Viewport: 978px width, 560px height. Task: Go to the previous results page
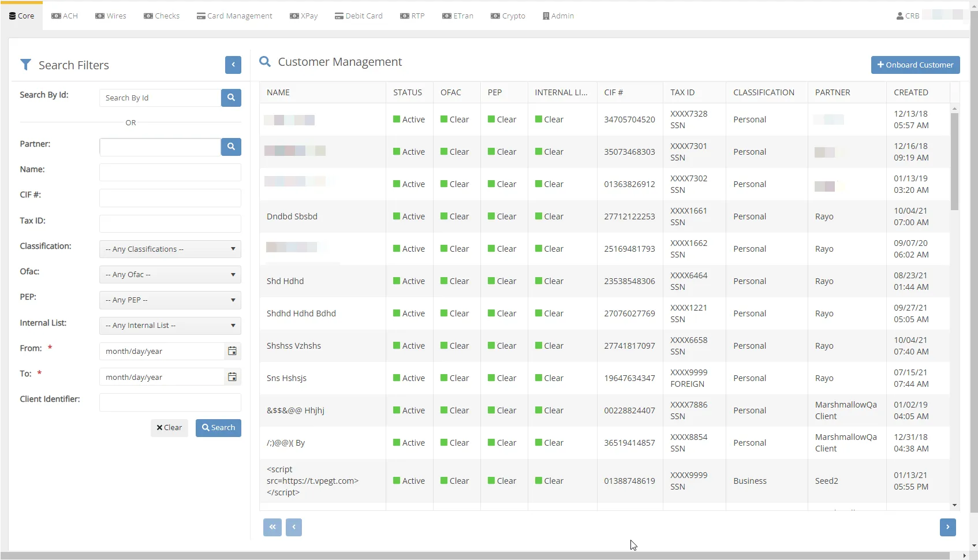coord(293,527)
